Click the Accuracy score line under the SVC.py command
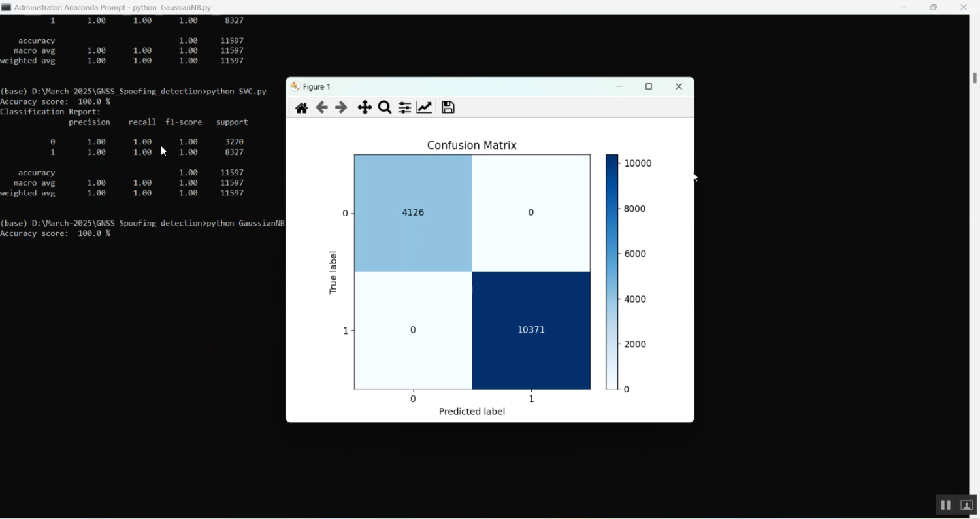The image size is (980, 519). [x=56, y=102]
